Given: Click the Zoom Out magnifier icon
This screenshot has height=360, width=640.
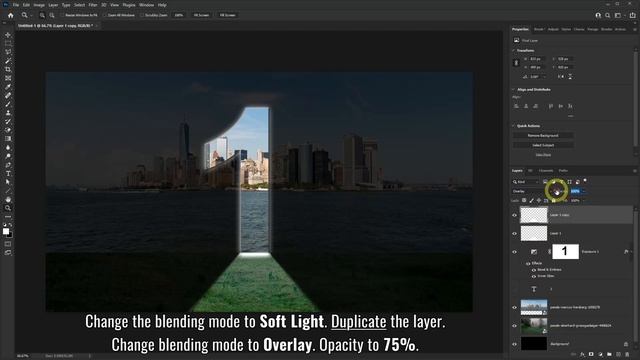Looking at the screenshot, I should tap(52, 15).
